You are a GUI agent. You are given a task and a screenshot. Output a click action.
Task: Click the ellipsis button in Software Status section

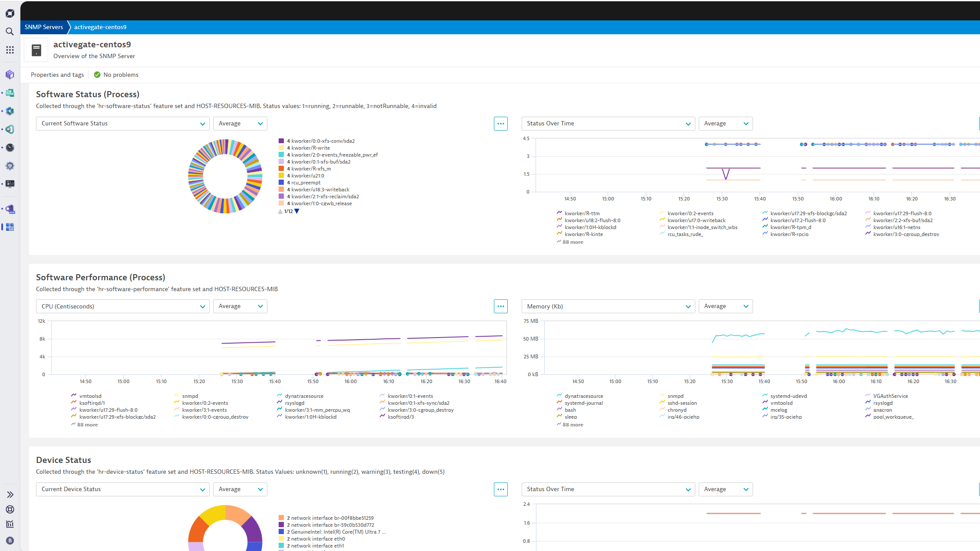pos(500,123)
